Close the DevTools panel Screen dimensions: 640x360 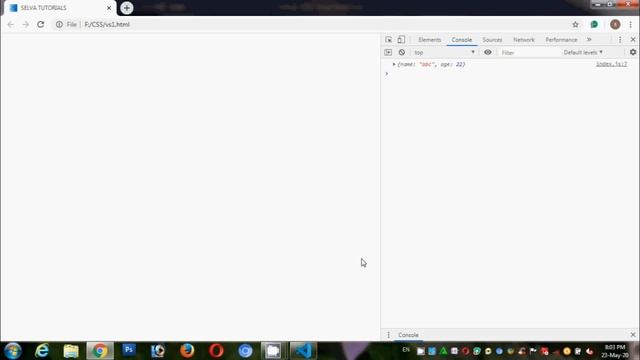pyautogui.click(x=633, y=40)
